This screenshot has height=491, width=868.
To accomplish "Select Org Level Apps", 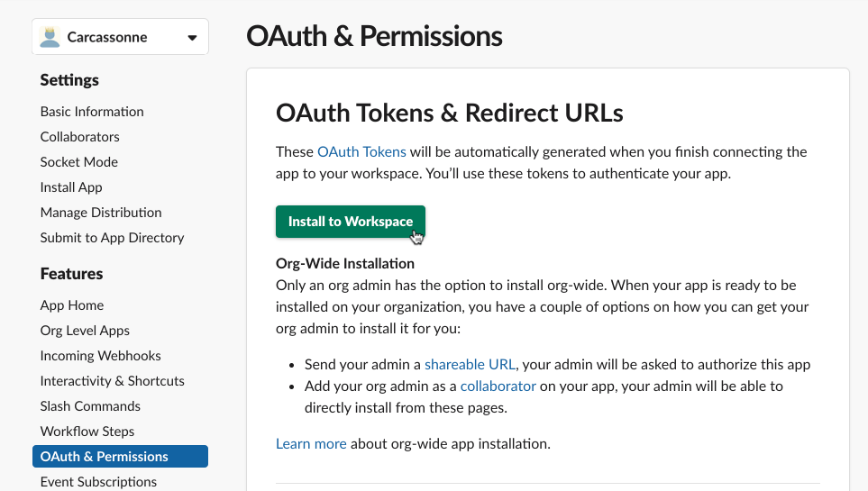I will click(85, 331).
